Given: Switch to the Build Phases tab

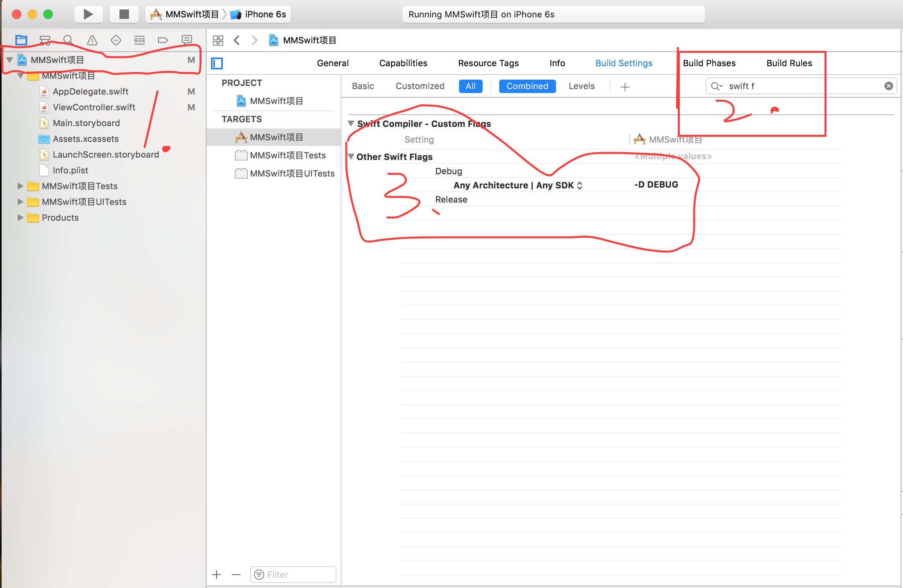Looking at the screenshot, I should 709,63.
